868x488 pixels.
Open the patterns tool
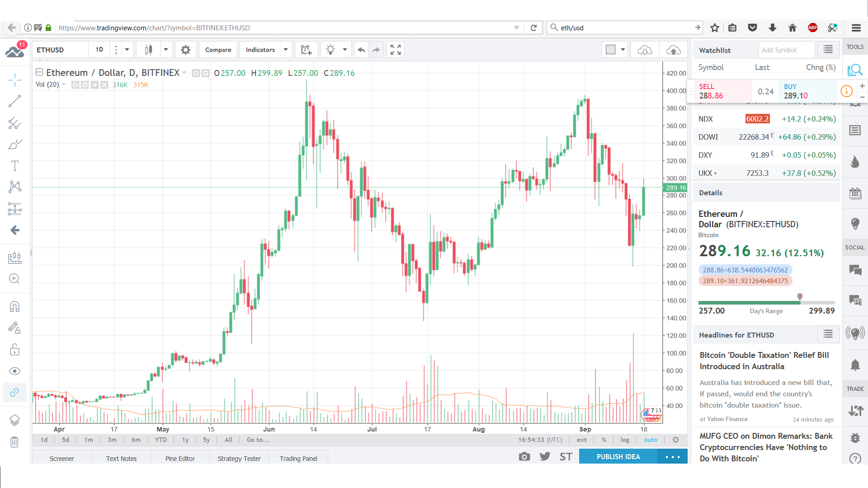click(x=14, y=187)
